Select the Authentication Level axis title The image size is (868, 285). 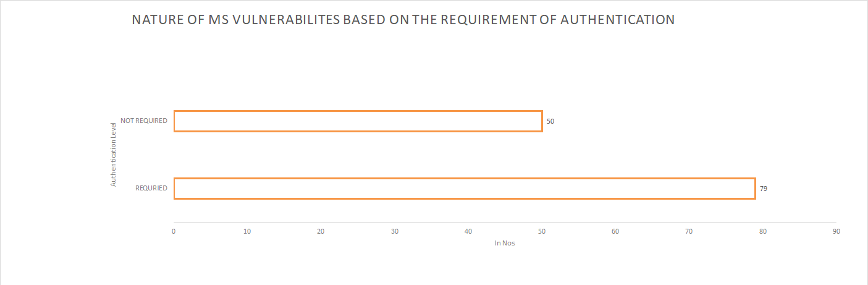point(113,155)
